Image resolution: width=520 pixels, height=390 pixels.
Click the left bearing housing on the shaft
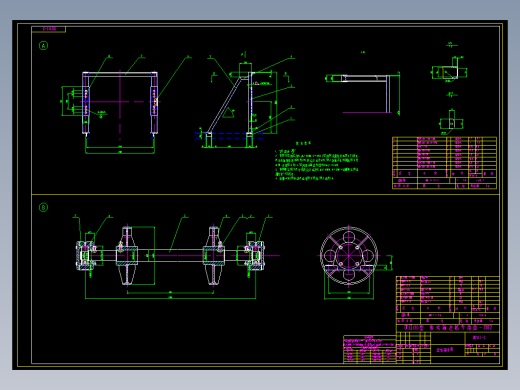[x=86, y=256]
